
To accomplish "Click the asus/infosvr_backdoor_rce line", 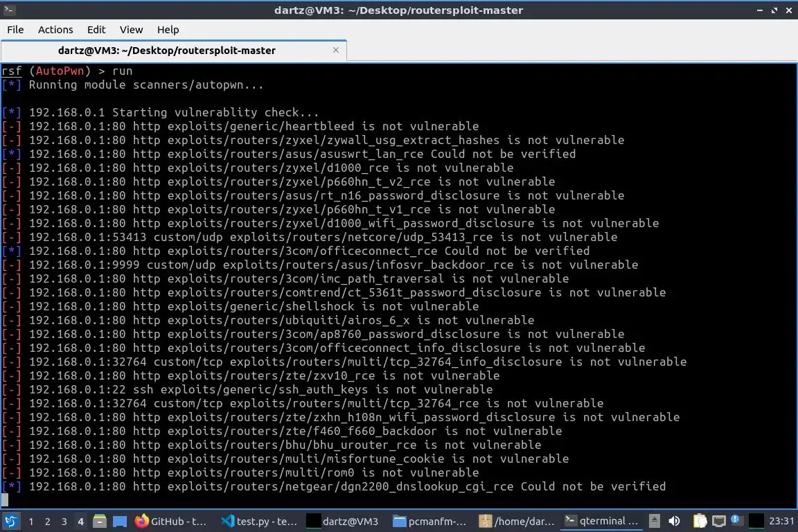I will [319, 265].
